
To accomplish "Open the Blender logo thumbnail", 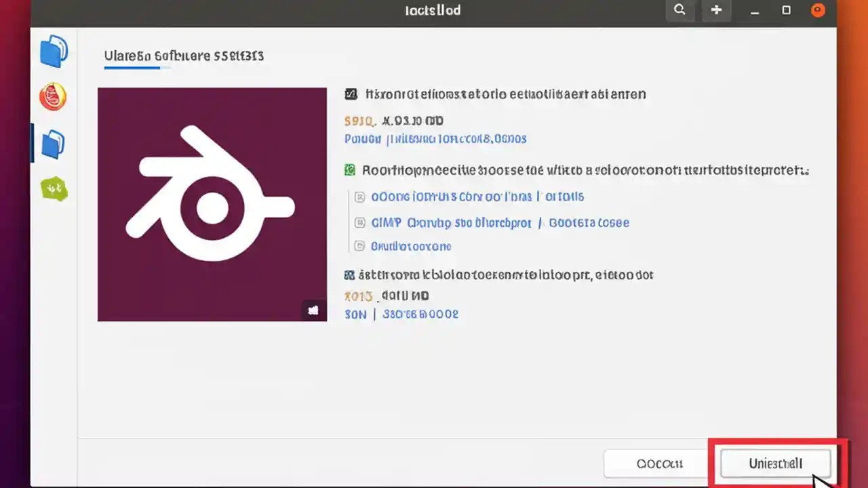I will (x=212, y=203).
